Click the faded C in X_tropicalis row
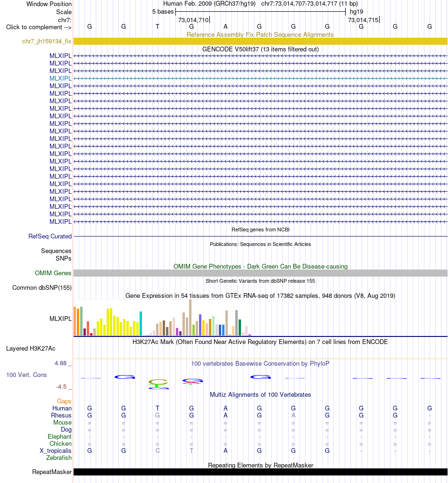 coord(158,450)
